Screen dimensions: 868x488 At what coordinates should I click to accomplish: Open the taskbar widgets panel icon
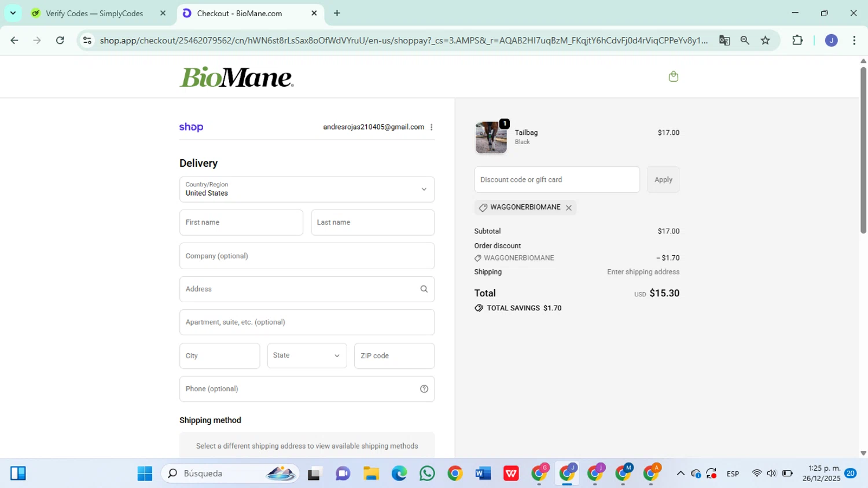click(x=18, y=474)
